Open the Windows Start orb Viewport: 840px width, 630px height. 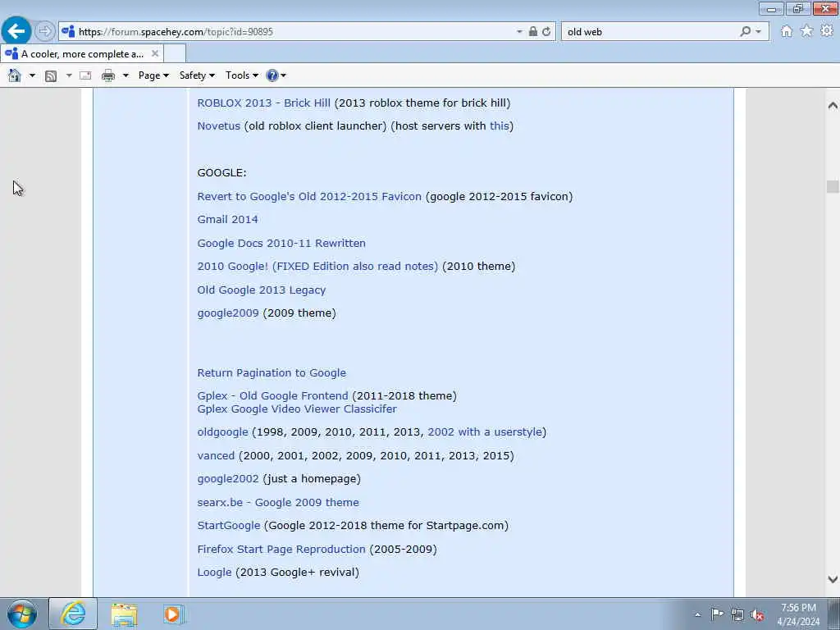pos(22,614)
